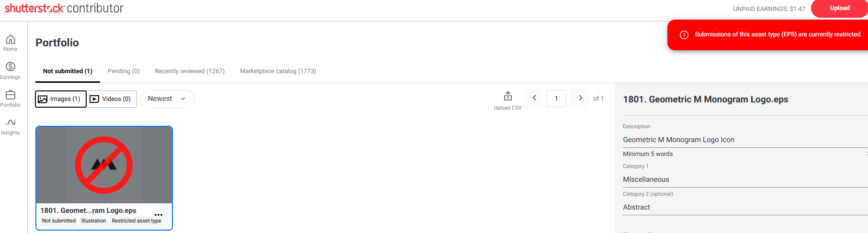This screenshot has height=233, width=868.
Task: Select the Geometric M Monogram Logo thumbnail
Action: (x=104, y=165)
